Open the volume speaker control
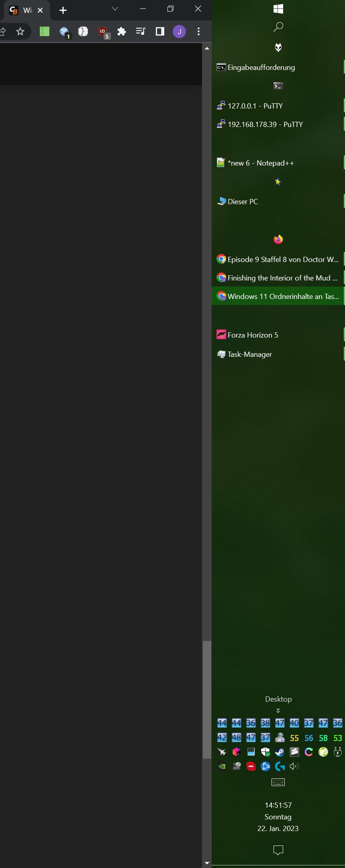Viewport: 345px width, 868px height. 294,766
